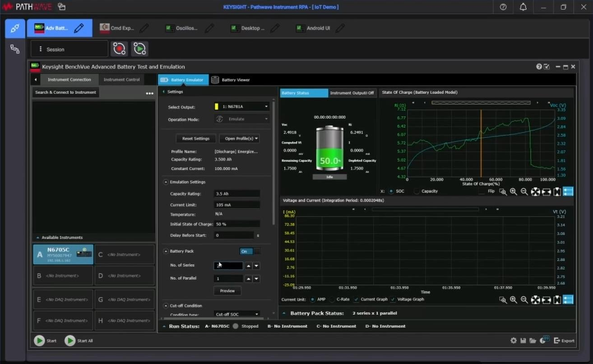The height and width of the screenshot is (364, 593).
Task: Open the notifications bell icon
Action: click(x=523, y=7)
